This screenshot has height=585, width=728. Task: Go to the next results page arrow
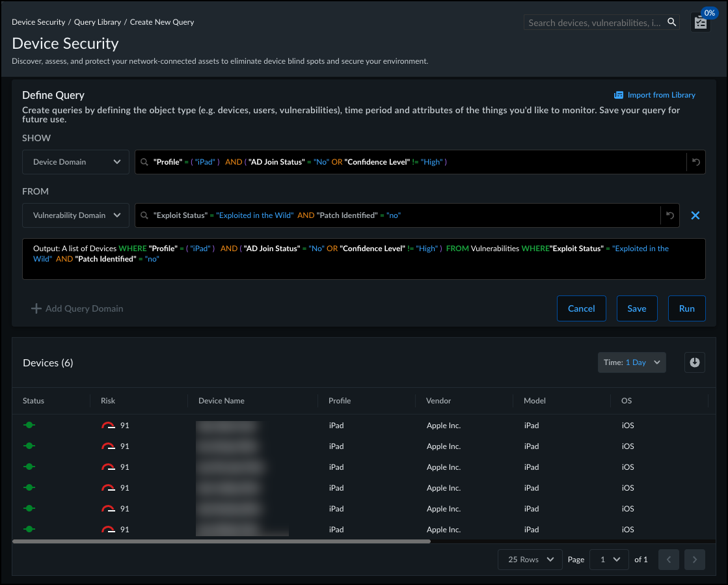coord(695,560)
